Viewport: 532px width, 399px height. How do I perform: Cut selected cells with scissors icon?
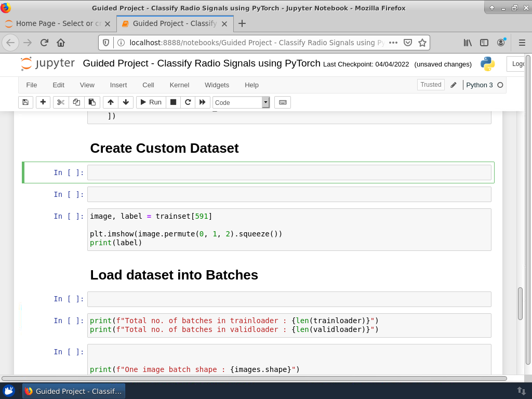click(61, 102)
